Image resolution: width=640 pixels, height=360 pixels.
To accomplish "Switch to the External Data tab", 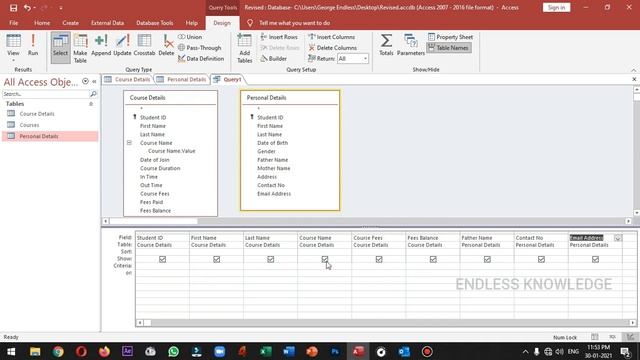I will [x=107, y=23].
